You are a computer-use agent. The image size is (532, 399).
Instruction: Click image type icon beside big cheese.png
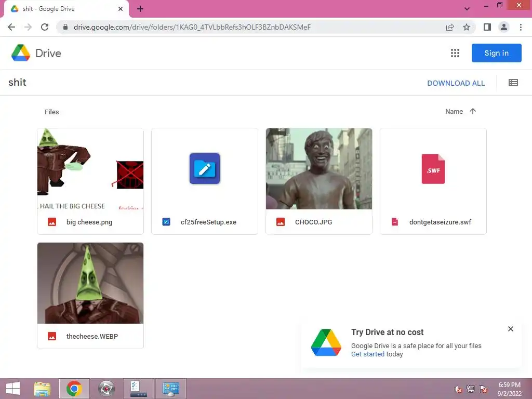coord(52,222)
